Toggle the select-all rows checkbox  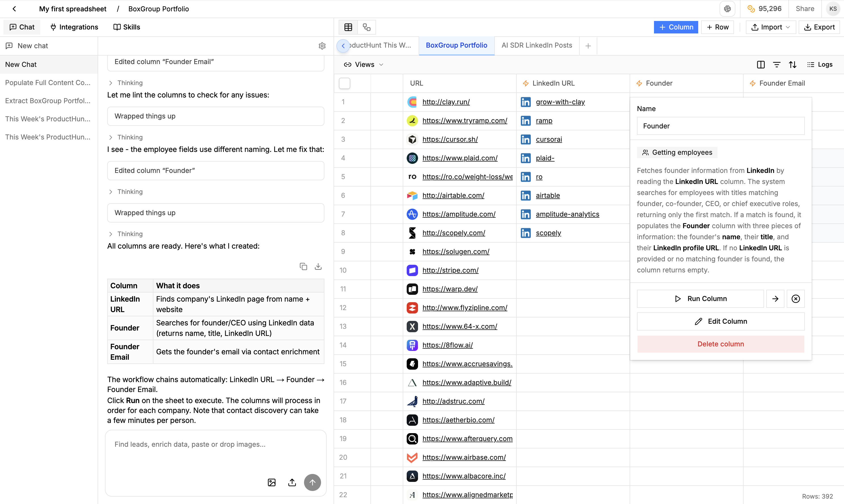pyautogui.click(x=344, y=83)
